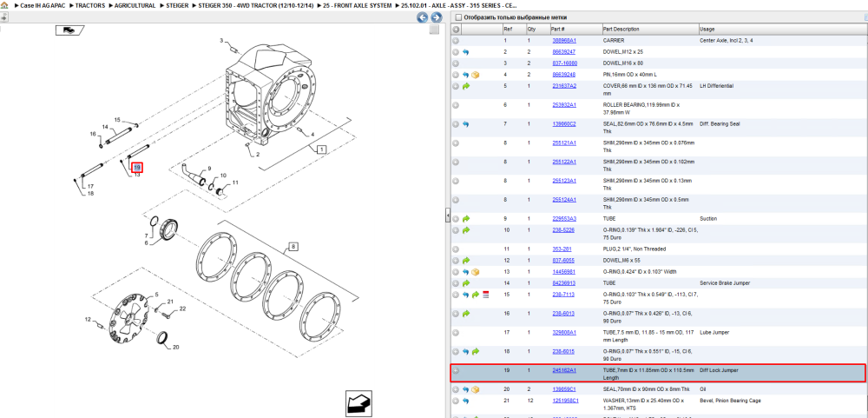The height and width of the screenshot is (418, 868).
Task: Click green arrow on Service Brake Jumper row
Action: (465, 283)
